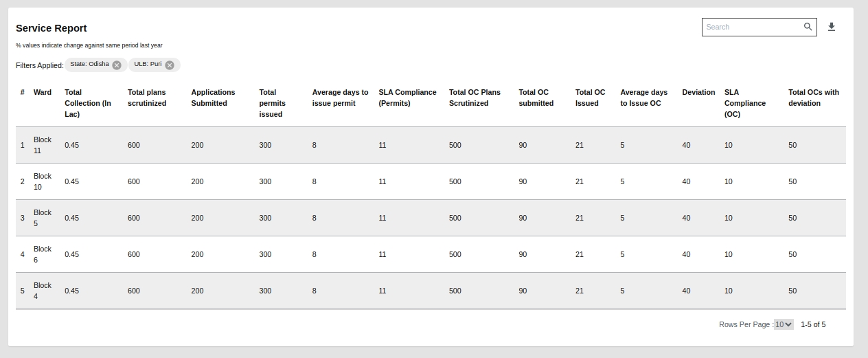Sort by Total plans scrutinized column
Screen dimensions: 868x358
147,98
